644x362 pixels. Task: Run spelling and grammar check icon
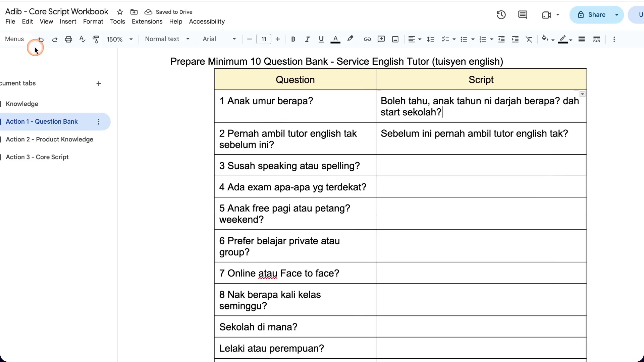point(82,40)
